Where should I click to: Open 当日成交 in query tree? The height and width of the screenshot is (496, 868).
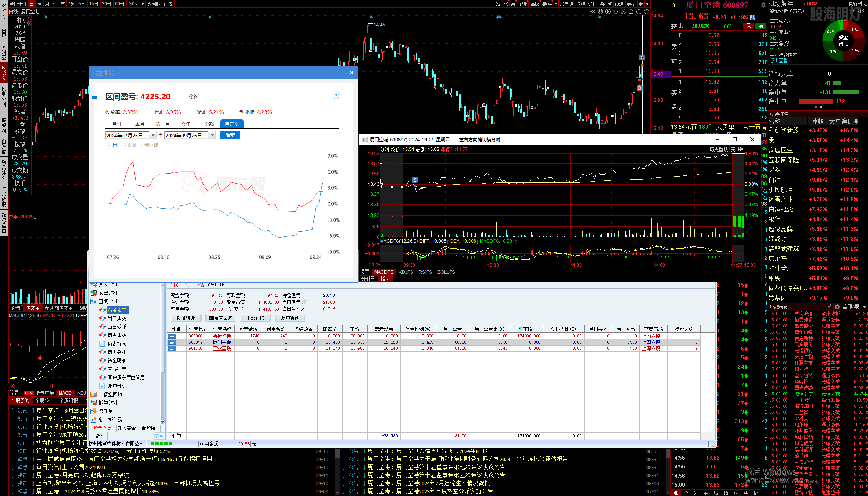[117, 318]
